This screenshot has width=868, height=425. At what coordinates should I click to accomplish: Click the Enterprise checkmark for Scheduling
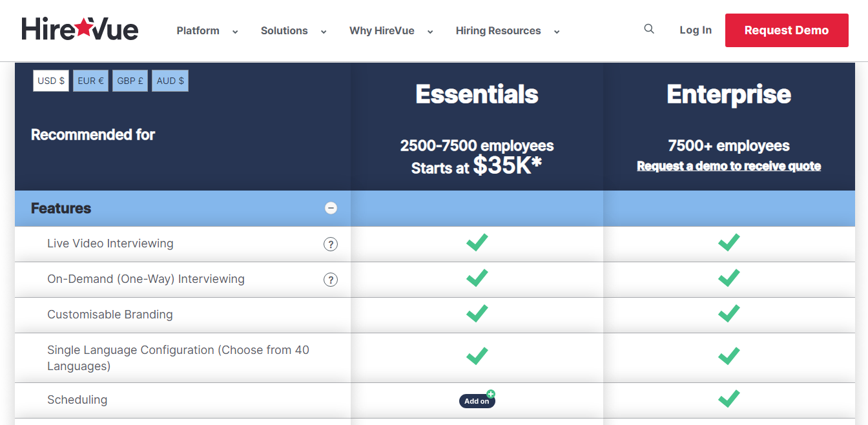point(728,399)
